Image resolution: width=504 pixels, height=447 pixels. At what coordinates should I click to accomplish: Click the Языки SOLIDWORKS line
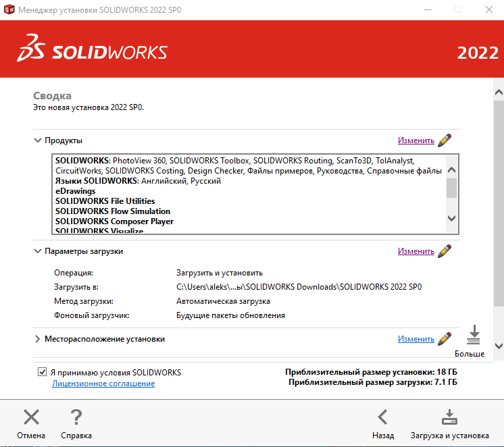[138, 181]
